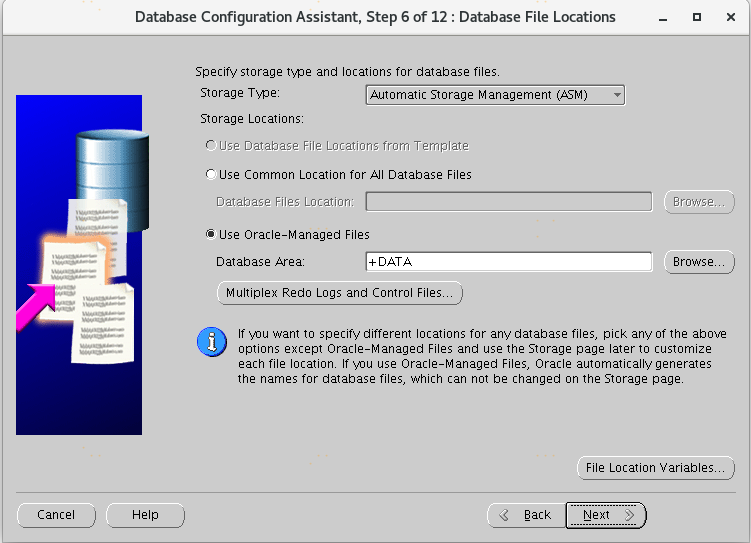Screen dimensions: 751x543
Task: Click the Database Files Location text field
Action: coord(508,202)
